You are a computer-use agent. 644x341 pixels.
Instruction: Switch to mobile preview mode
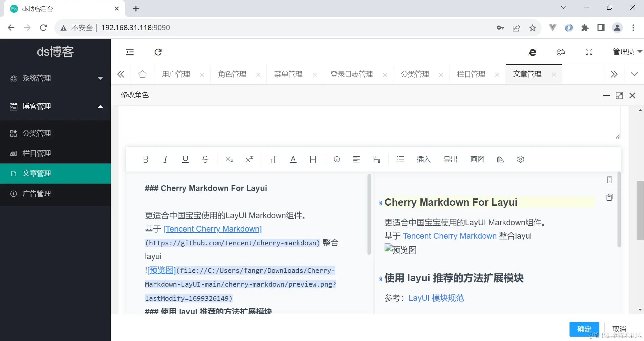click(609, 180)
